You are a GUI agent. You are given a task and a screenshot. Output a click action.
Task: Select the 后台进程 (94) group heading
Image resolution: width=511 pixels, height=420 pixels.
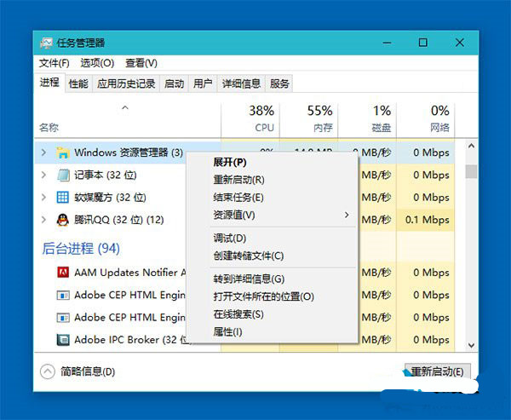tap(81, 249)
